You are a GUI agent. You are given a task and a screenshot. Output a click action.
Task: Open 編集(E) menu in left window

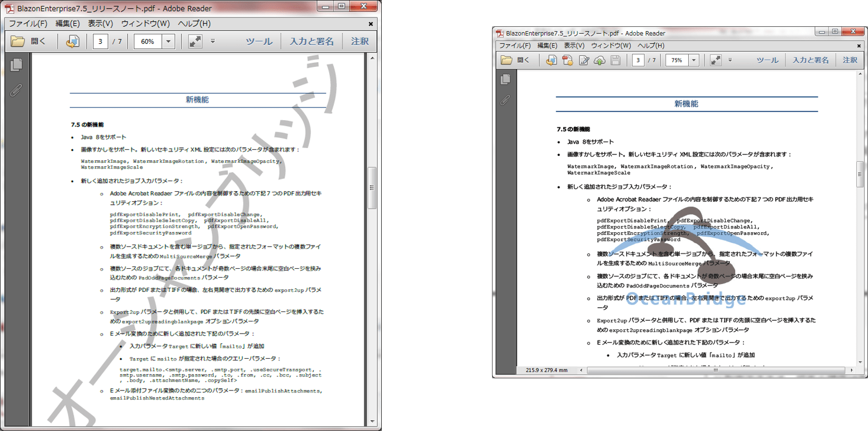click(67, 23)
